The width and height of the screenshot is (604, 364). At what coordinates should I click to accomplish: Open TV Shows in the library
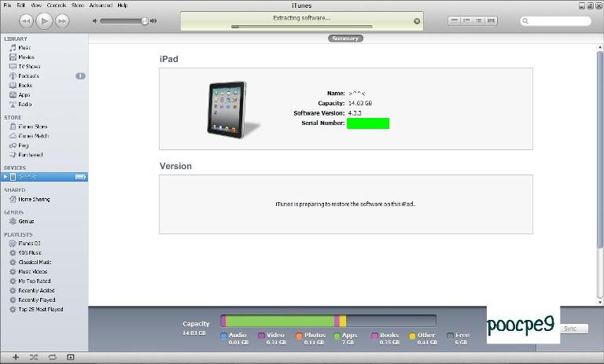[x=29, y=66]
